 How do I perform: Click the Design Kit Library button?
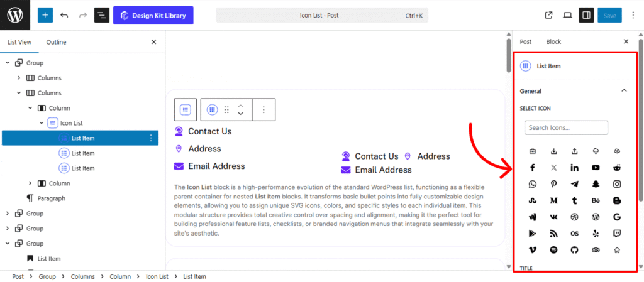[153, 15]
